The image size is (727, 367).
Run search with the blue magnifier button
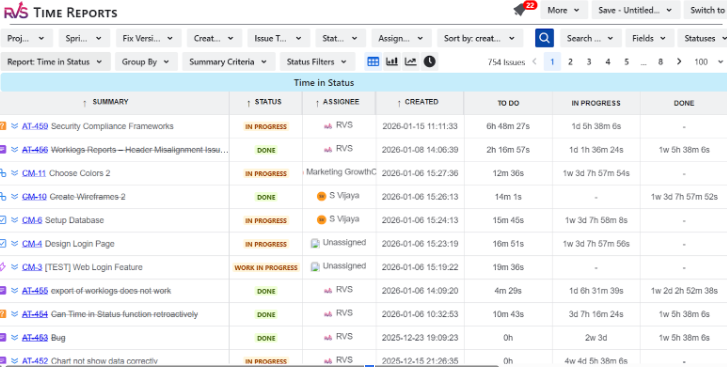[544, 38]
